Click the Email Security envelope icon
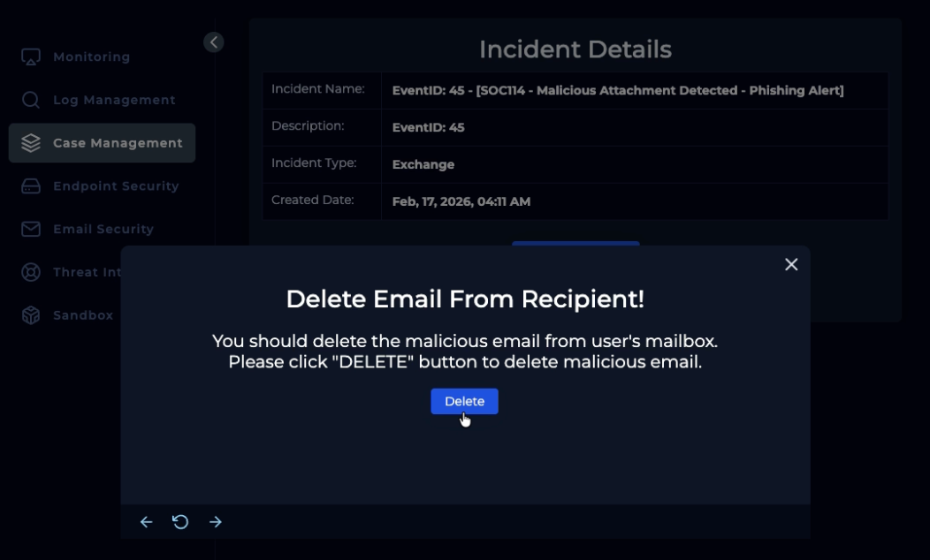This screenshot has width=930, height=560. tap(31, 229)
